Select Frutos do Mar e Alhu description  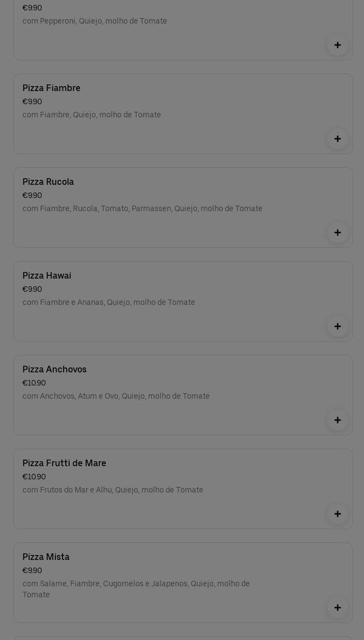coord(112,490)
